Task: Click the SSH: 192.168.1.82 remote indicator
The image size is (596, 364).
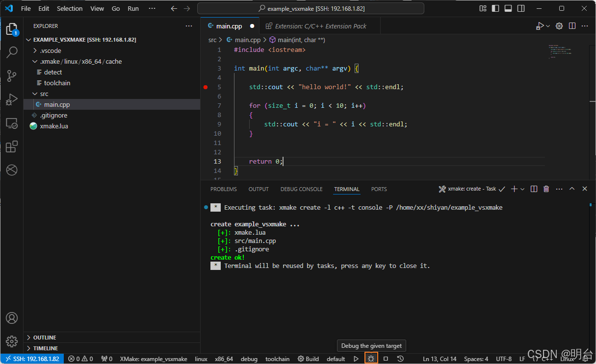Action: click(32, 359)
